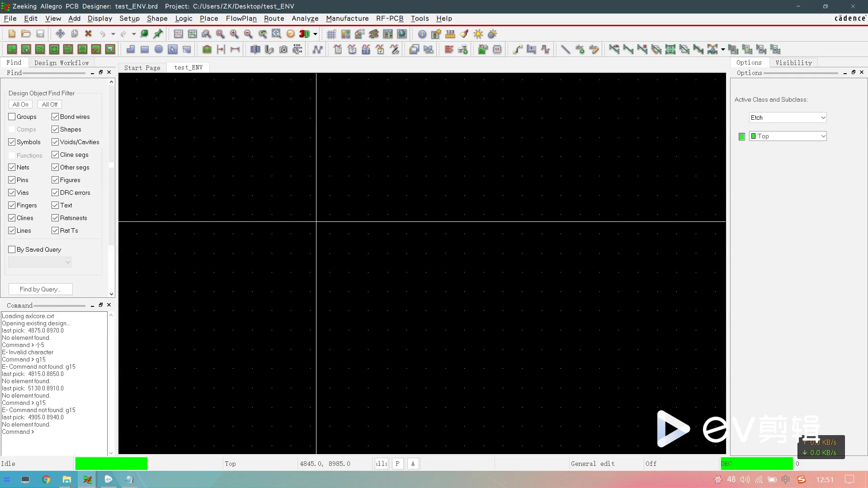Expand the Etch class dropdown
868x488 pixels.
(x=824, y=117)
